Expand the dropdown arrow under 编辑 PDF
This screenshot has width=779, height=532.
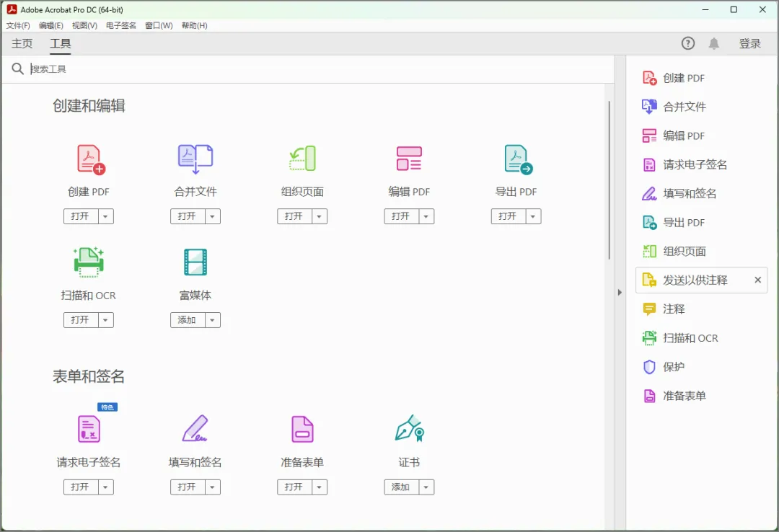click(x=426, y=216)
